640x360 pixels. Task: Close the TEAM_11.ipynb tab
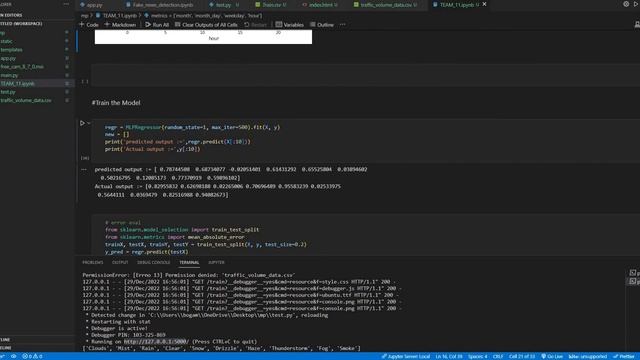point(484,4)
